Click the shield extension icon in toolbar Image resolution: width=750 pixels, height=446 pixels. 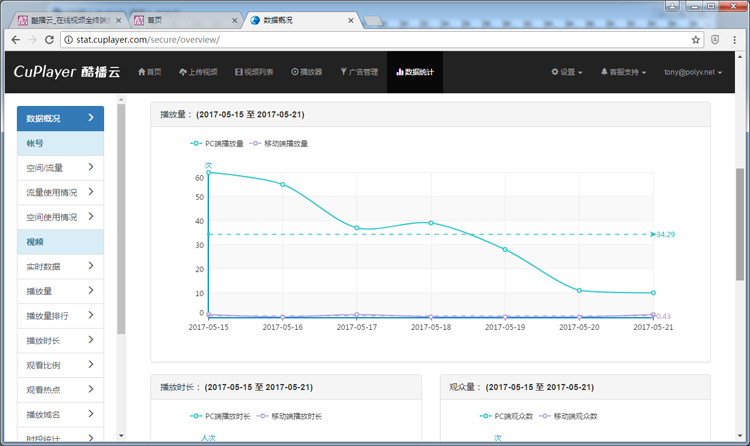pos(716,39)
